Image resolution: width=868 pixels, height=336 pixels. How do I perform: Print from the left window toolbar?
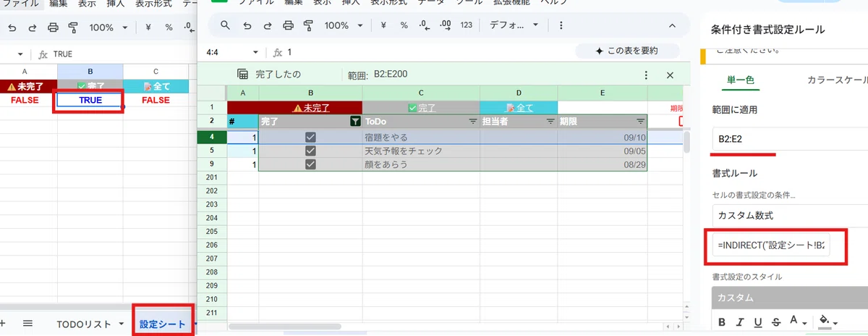click(x=53, y=28)
